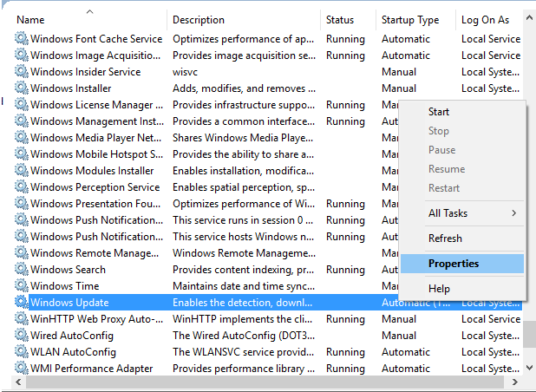Screen dimensions: 536x392
Task: Click the 'wisvc' description cell
Action: pyautogui.click(x=185, y=72)
